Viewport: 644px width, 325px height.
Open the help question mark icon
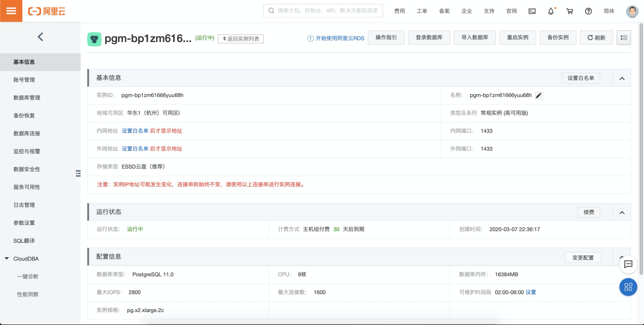tap(589, 11)
